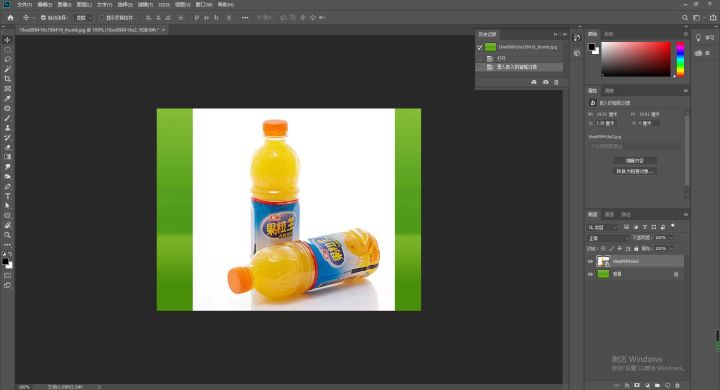The width and height of the screenshot is (720, 390).
Task: Select the Clone Stamp tool
Action: 7,128
